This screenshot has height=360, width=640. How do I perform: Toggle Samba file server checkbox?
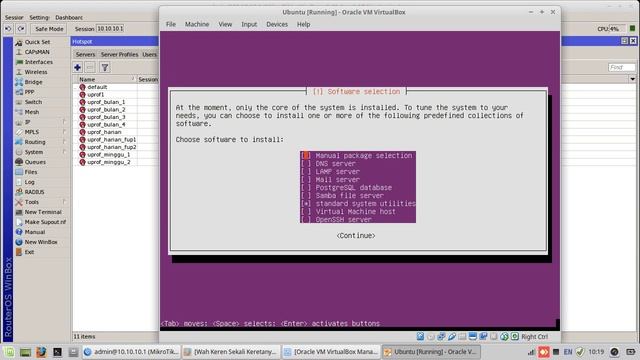[306, 196]
